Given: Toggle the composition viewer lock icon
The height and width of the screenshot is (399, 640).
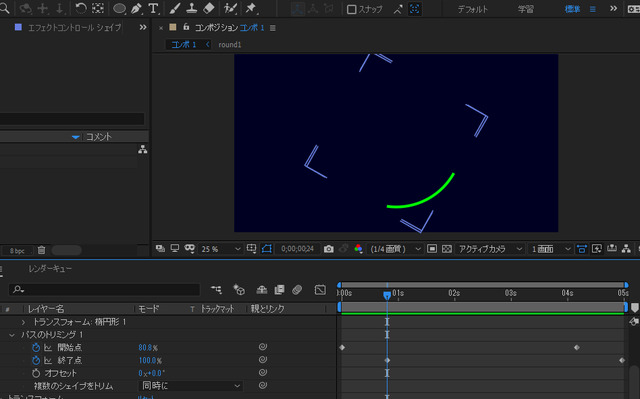Looking at the screenshot, I should point(186,27).
